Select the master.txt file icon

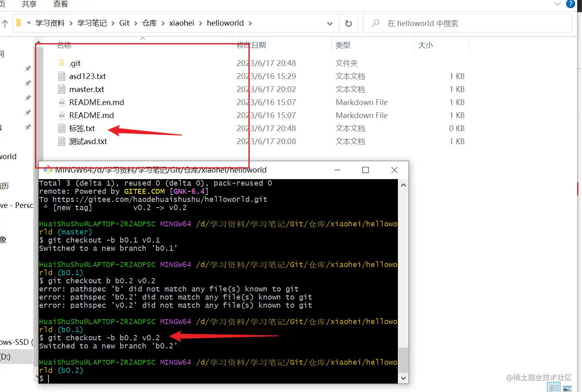61,89
